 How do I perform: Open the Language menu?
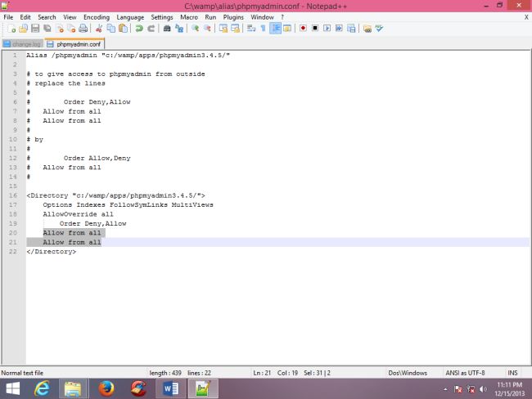tap(130, 17)
